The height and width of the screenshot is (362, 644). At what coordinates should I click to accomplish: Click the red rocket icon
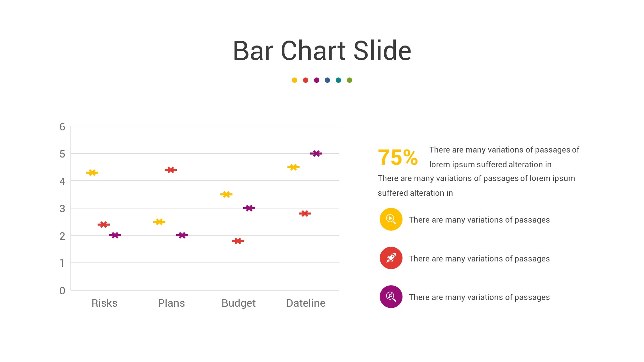pos(391,258)
